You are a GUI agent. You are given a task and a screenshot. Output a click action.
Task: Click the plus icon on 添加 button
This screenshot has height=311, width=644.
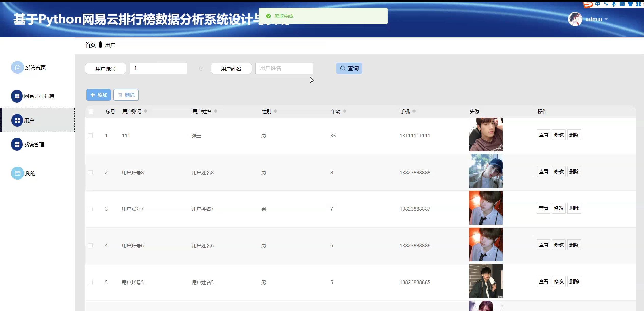click(x=93, y=95)
